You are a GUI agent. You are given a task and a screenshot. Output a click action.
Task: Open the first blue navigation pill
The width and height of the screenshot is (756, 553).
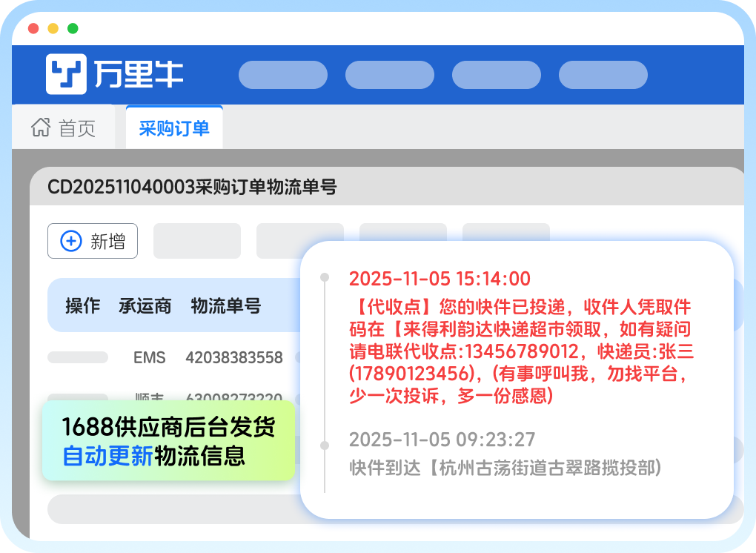pos(282,75)
